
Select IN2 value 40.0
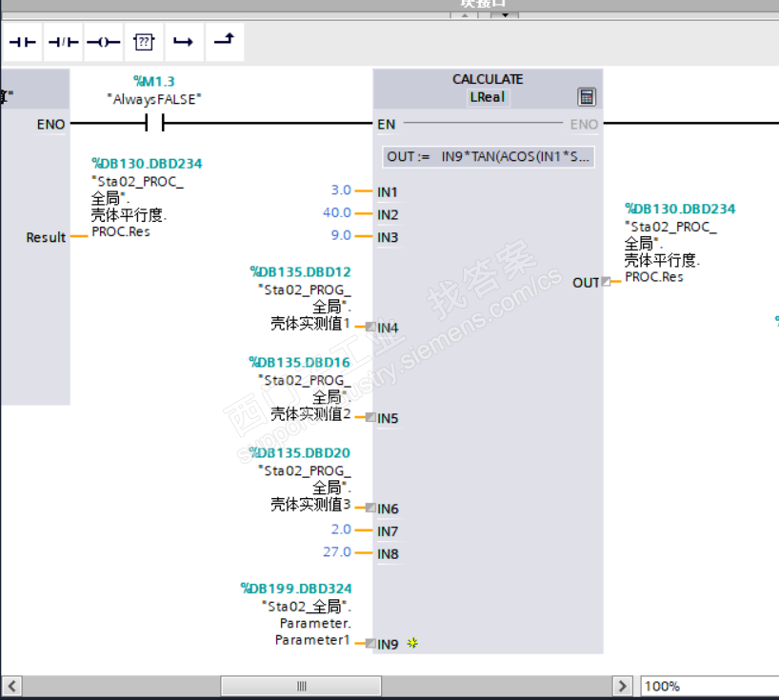[x=337, y=212]
